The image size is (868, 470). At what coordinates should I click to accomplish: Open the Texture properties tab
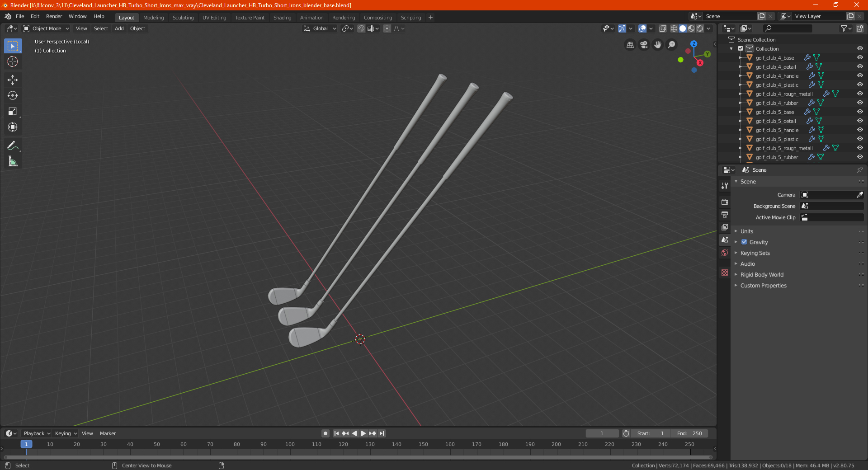pyautogui.click(x=725, y=273)
